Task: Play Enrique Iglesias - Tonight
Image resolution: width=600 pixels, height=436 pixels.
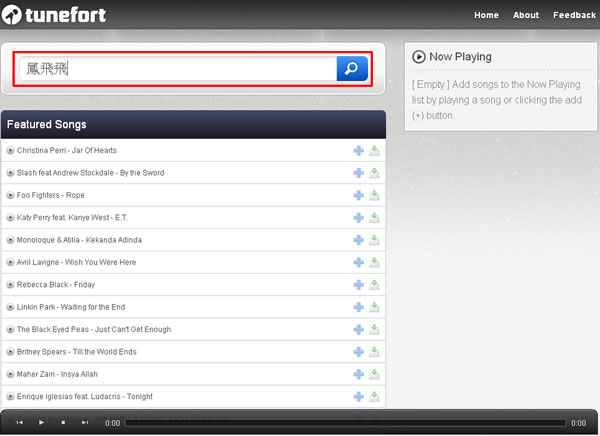Action: coord(10,397)
